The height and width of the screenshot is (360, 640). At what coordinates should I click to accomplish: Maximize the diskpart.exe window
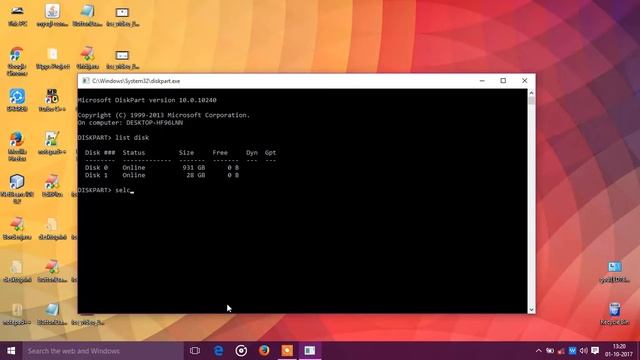pyautogui.click(x=503, y=81)
